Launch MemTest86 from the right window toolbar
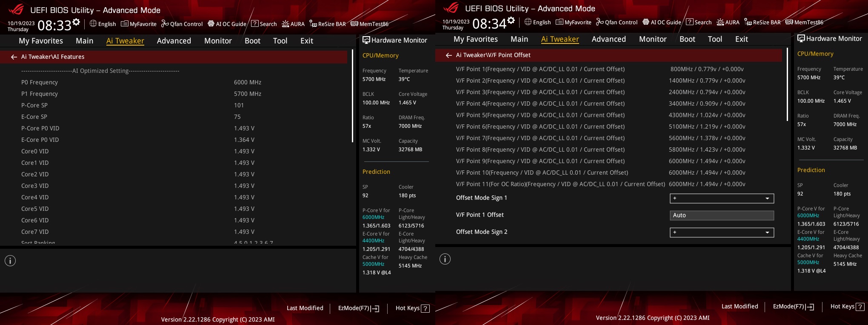The image size is (868, 325). pyautogui.click(x=805, y=22)
